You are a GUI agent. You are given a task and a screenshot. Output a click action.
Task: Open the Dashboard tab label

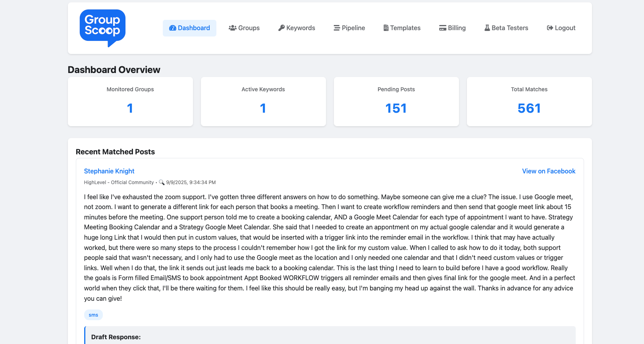(194, 28)
